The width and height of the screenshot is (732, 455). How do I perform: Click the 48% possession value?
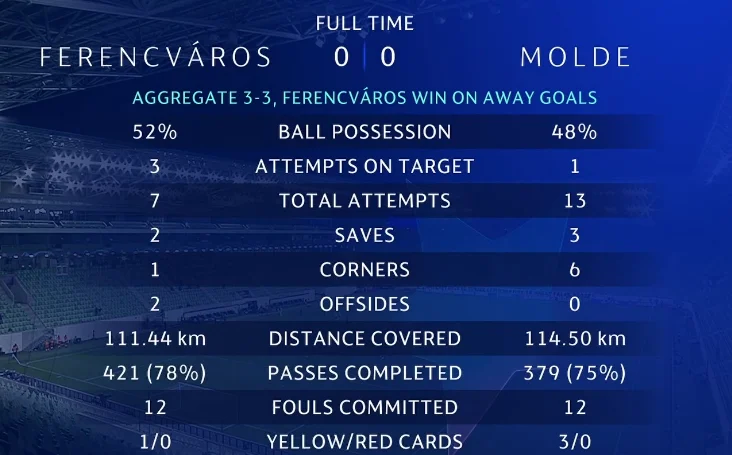coord(575,132)
